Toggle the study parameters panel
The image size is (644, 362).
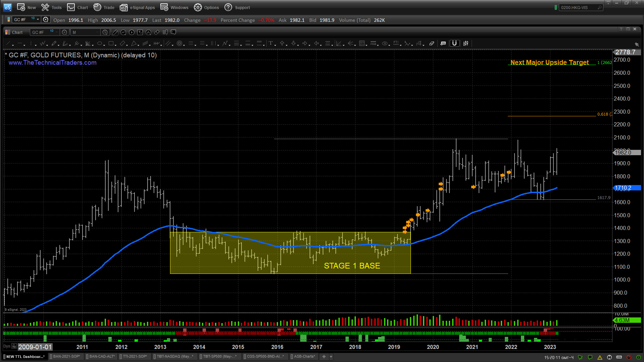tap(466, 43)
